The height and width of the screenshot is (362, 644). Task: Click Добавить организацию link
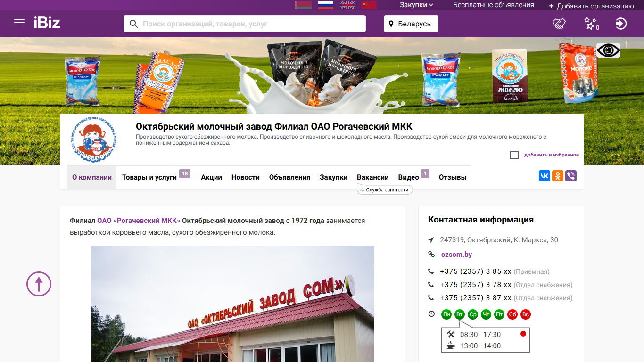[592, 6]
